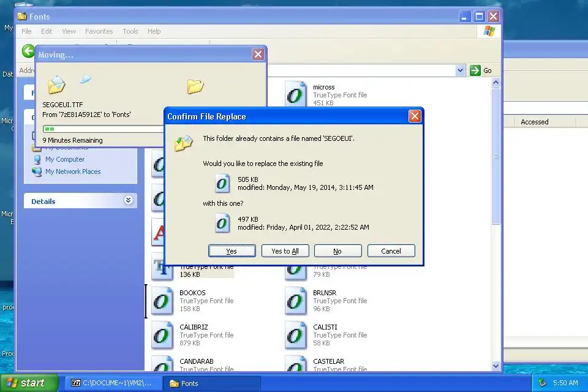Open My Computer link in sidebar
588x392 pixels.
[65, 159]
